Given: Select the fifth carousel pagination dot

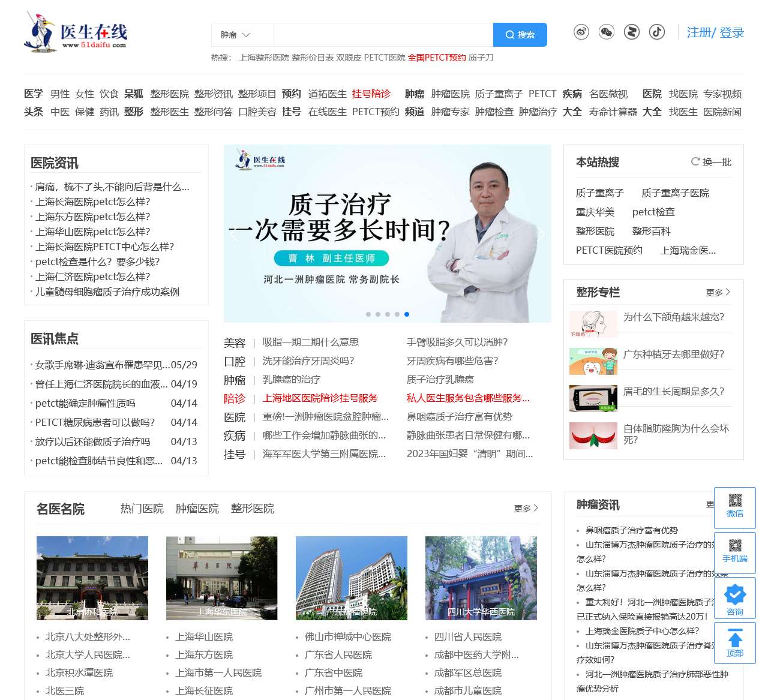Looking at the screenshot, I should point(407,314).
